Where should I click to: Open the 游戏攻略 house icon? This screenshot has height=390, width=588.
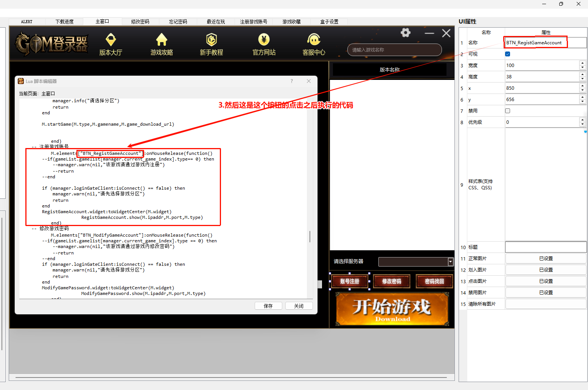click(x=162, y=39)
